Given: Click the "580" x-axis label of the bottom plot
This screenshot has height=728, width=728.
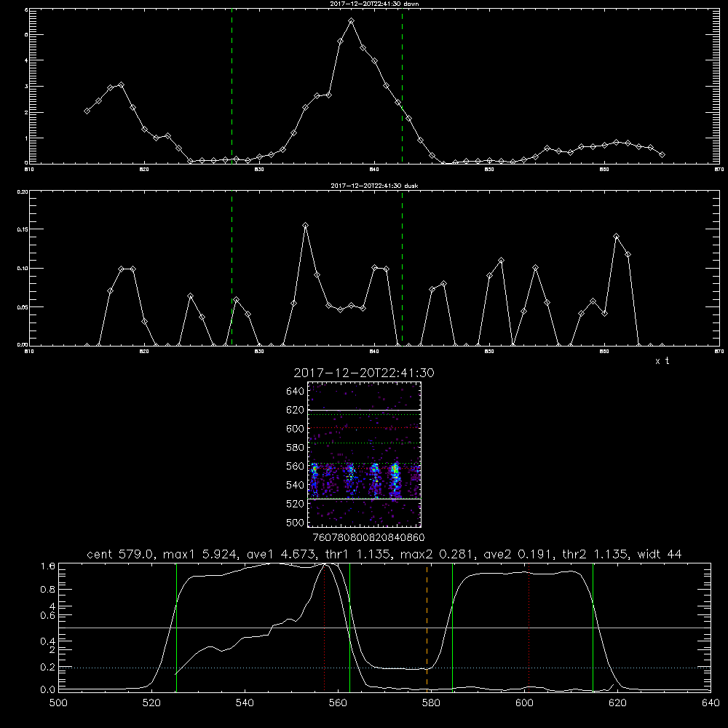Looking at the screenshot, I should [x=431, y=703].
